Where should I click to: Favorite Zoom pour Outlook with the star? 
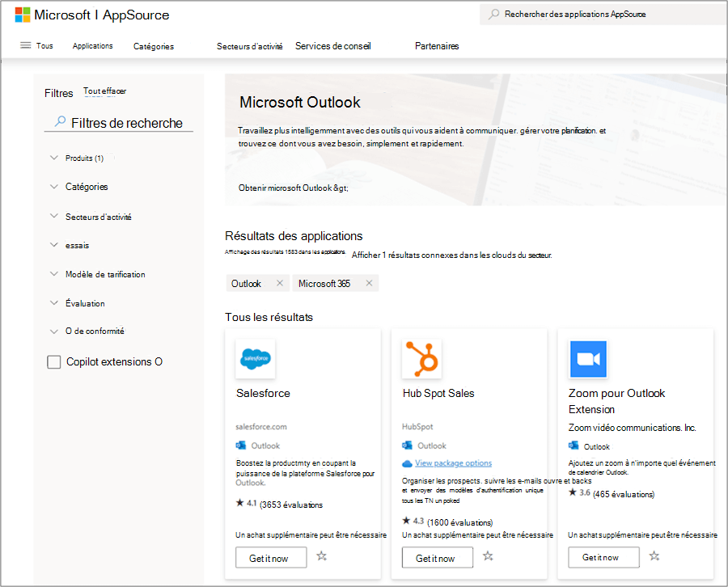tap(654, 556)
